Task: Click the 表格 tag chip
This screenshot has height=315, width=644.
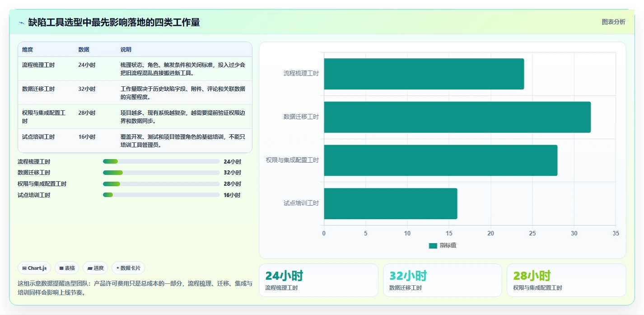Action: [67, 268]
